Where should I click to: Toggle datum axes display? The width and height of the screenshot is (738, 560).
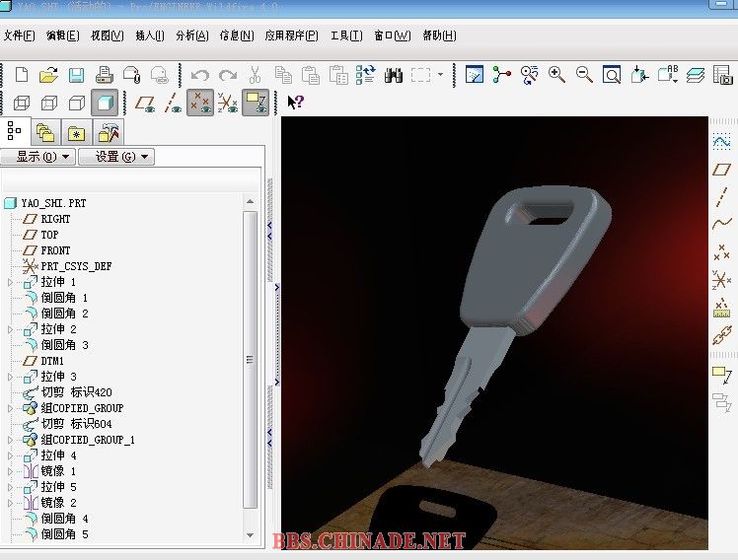174,103
